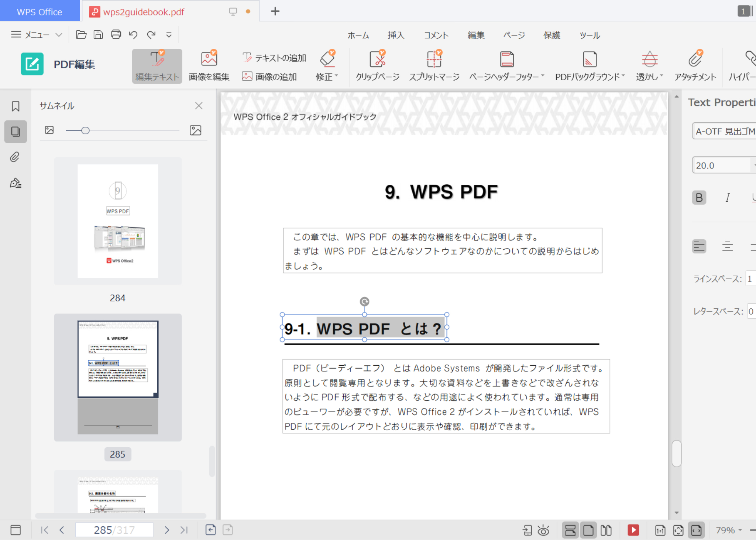Image resolution: width=756 pixels, height=540 pixels.
Task: Click the save icon in quick toolbar
Action: click(x=98, y=35)
